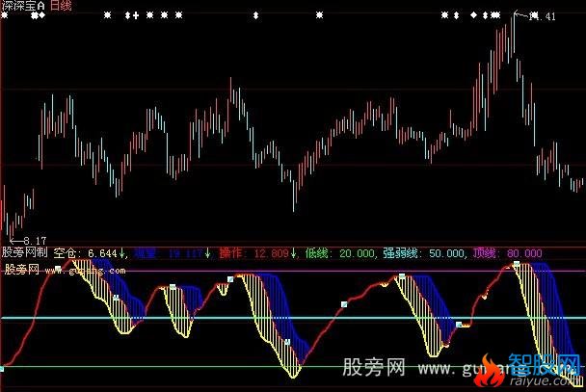Click the cyan 强弱线 horizontal line
586x392 pixels.
[293, 318]
